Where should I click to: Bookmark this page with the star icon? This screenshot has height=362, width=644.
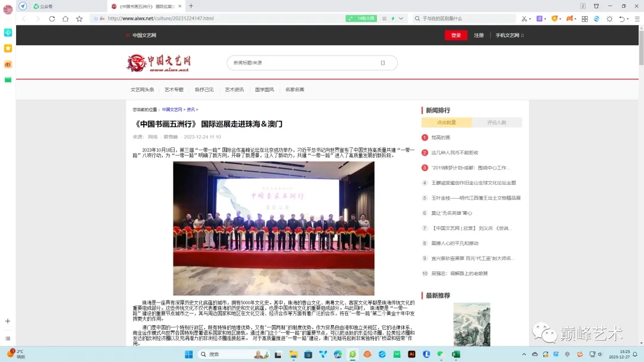point(79,18)
